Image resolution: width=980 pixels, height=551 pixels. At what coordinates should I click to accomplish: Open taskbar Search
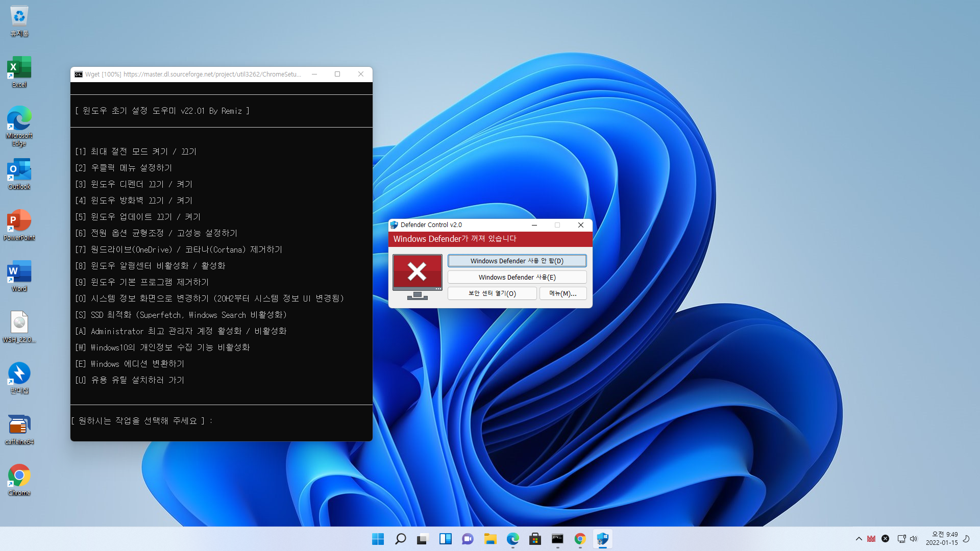(x=401, y=539)
